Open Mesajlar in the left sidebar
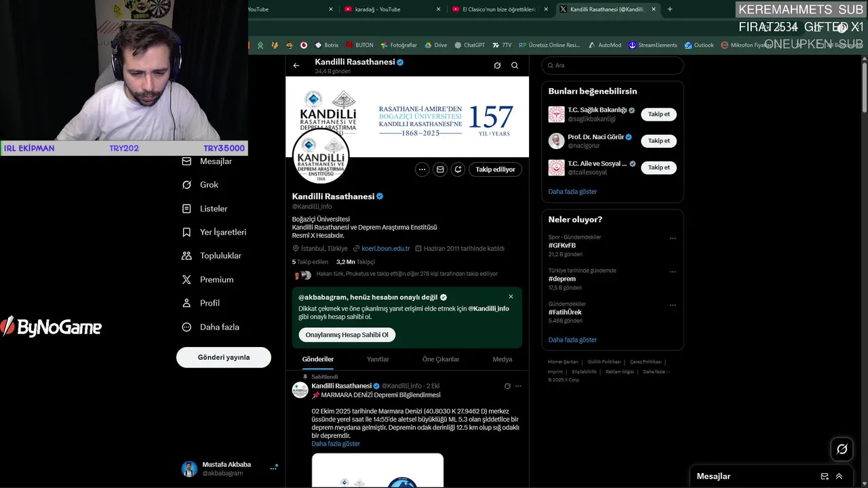Screen dimensions: 868x488 (208, 161)
